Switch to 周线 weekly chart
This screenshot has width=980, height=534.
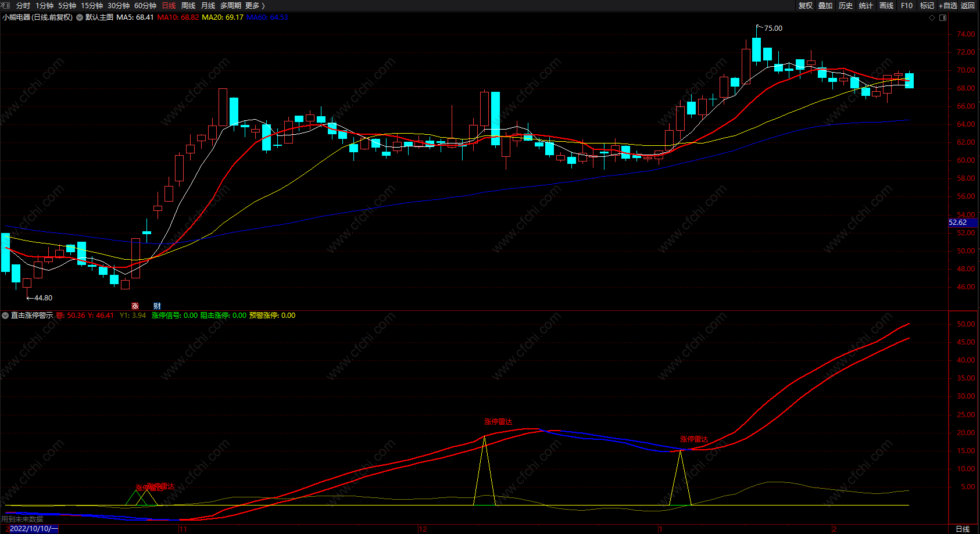point(188,6)
